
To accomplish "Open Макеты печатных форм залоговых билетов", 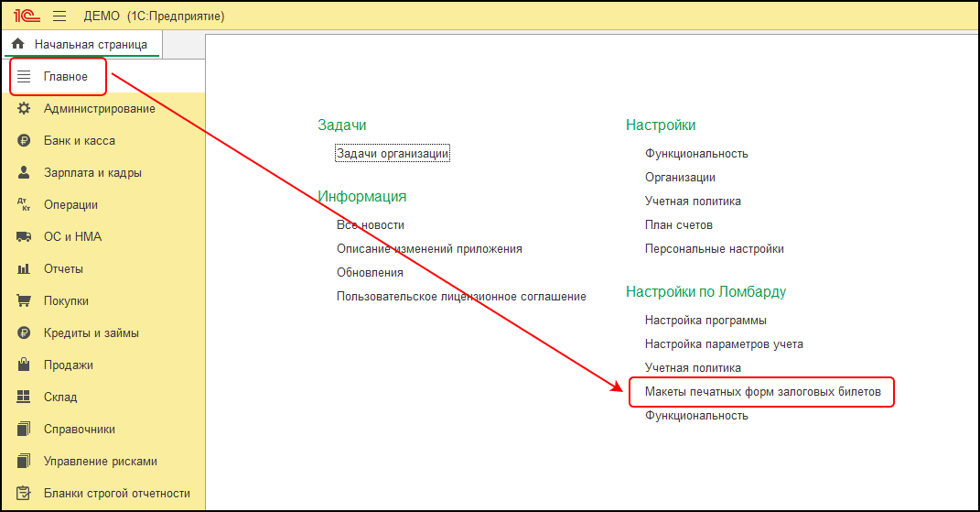I will (x=763, y=391).
